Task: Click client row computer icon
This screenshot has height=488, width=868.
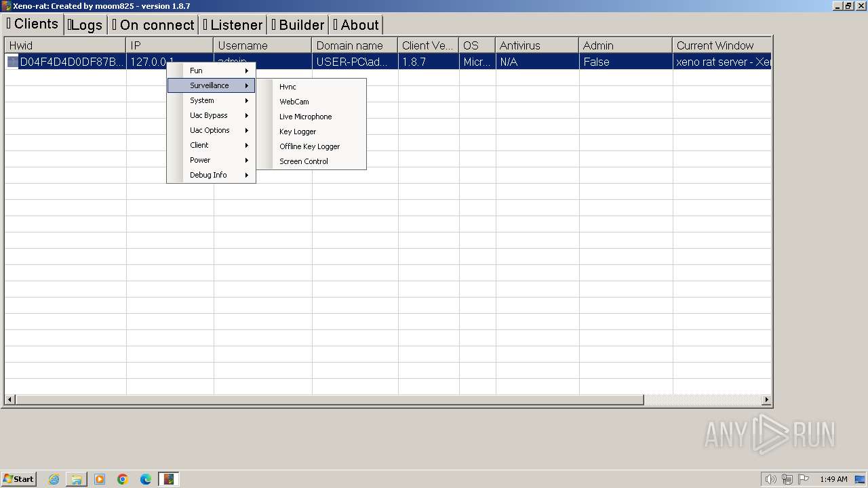Action: tap(13, 62)
